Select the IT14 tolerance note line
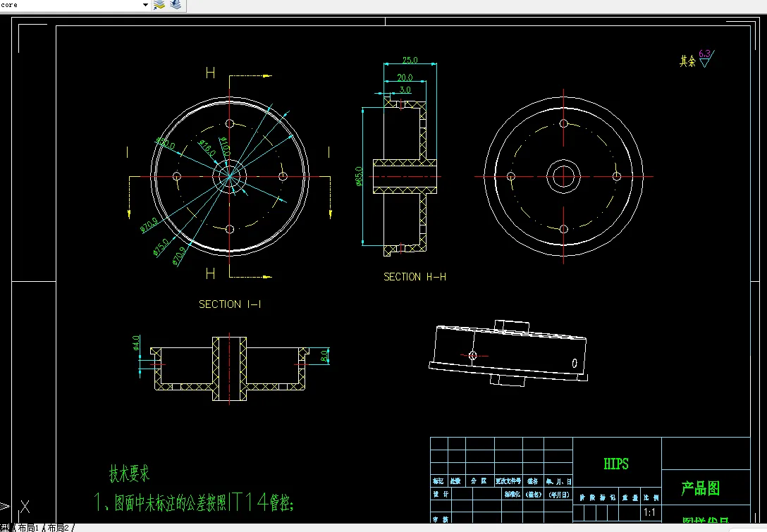767x532 pixels. click(x=194, y=502)
